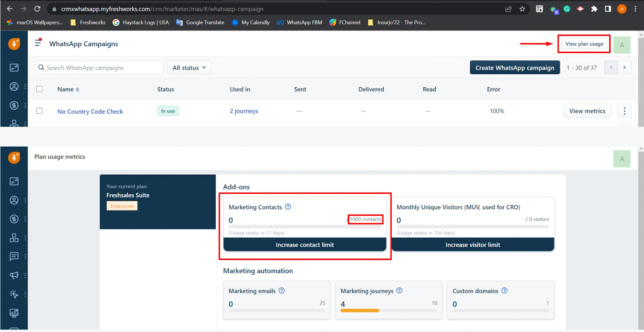644x332 pixels.
Task: Expand dots beside contacts icon in WhatsApp Campaigns sidebar
Action: point(25,87)
